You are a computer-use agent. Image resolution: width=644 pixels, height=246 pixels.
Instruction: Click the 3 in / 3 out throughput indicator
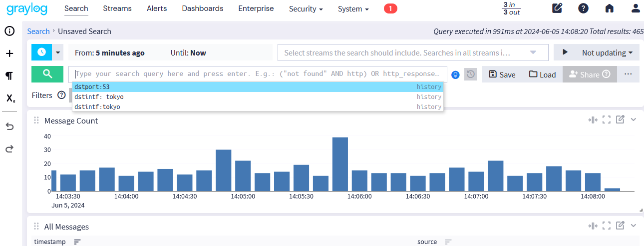512,8
